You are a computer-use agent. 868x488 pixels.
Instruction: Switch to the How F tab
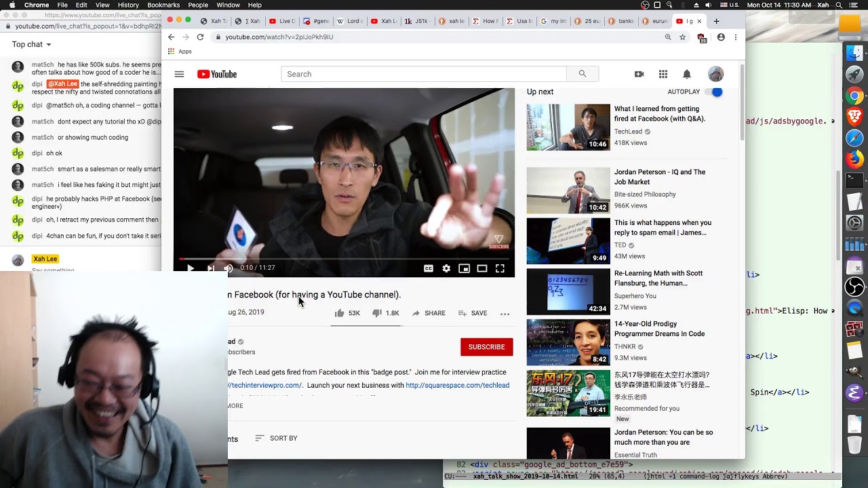point(485,21)
